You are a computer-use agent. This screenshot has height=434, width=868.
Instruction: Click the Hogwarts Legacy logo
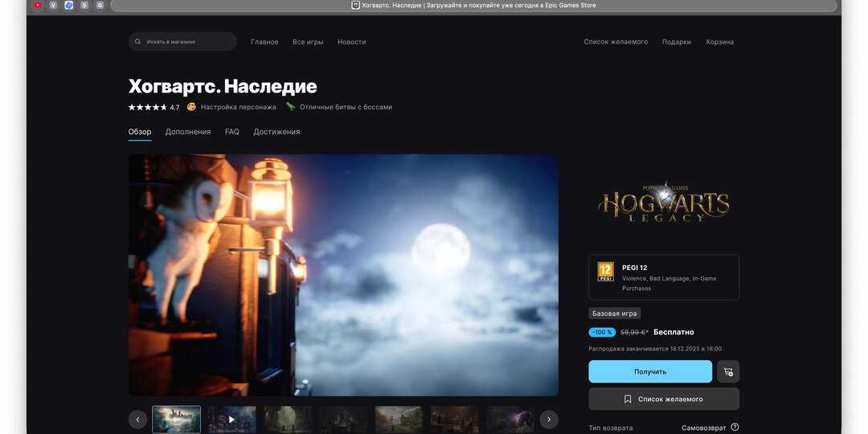(664, 202)
